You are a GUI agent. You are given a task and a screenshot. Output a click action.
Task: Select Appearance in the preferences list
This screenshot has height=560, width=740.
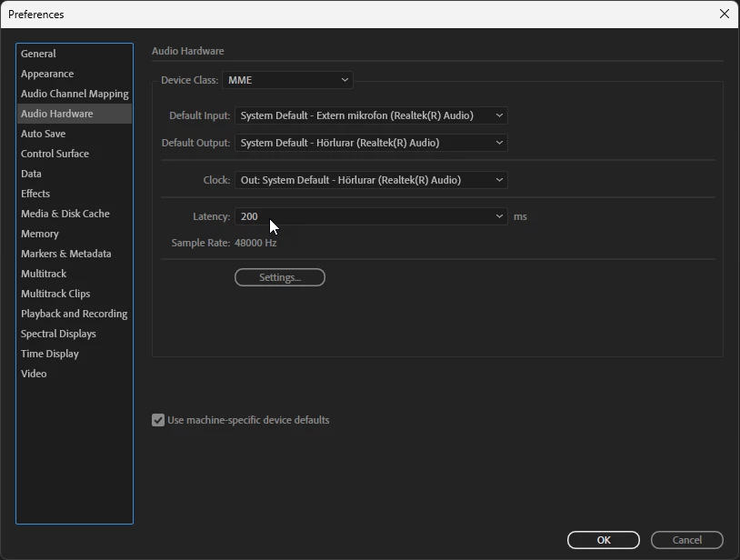75,74
